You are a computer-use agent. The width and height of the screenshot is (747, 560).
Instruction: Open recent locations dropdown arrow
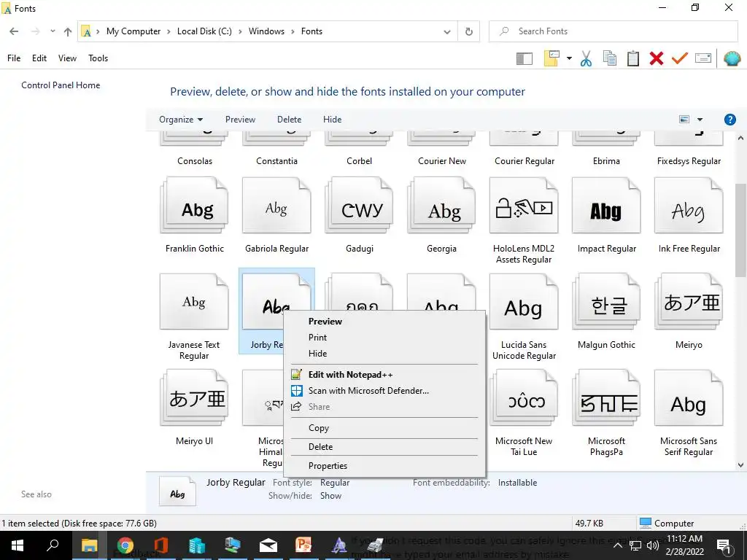tap(53, 31)
